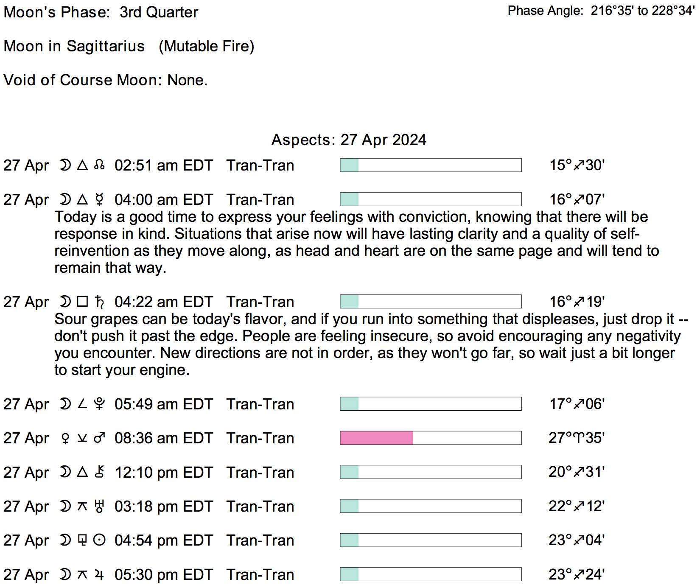The image size is (700, 588).
Task: Click the Sun glyph in 04:54 pm row
Action: pos(99,540)
